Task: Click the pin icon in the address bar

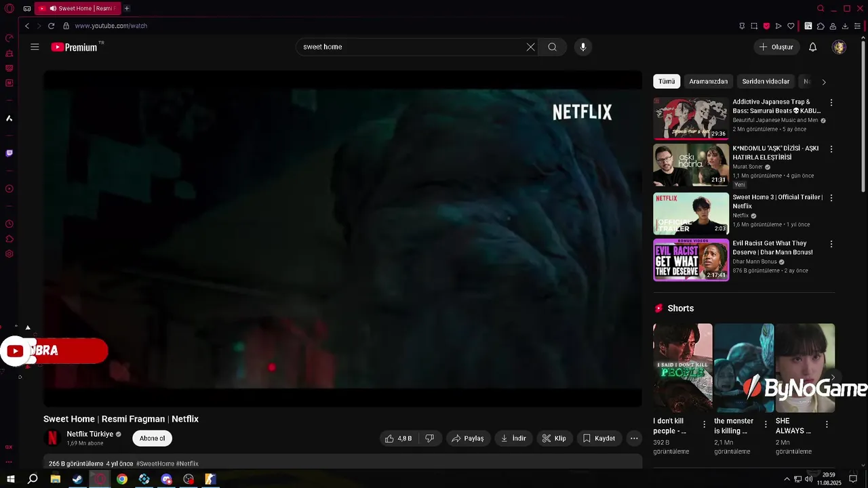Action: [742, 26]
